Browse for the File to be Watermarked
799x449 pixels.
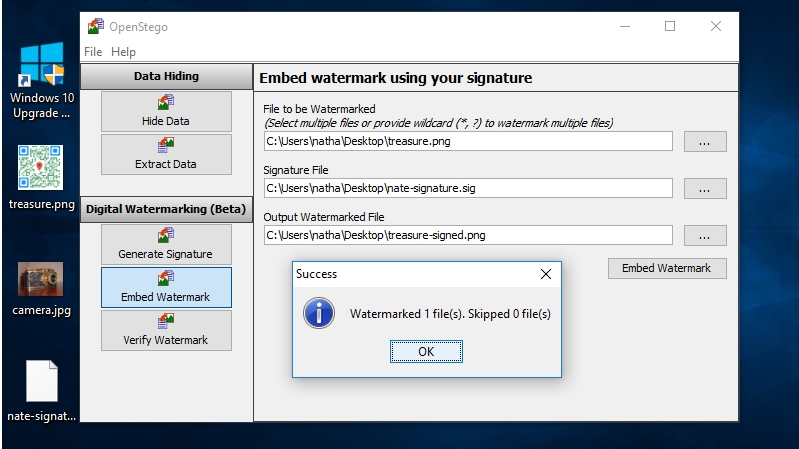tap(705, 142)
